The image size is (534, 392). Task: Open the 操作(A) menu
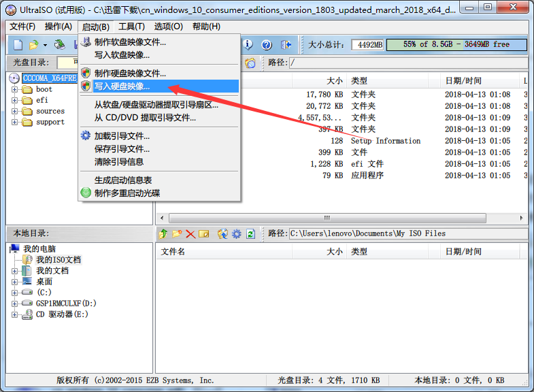point(59,27)
